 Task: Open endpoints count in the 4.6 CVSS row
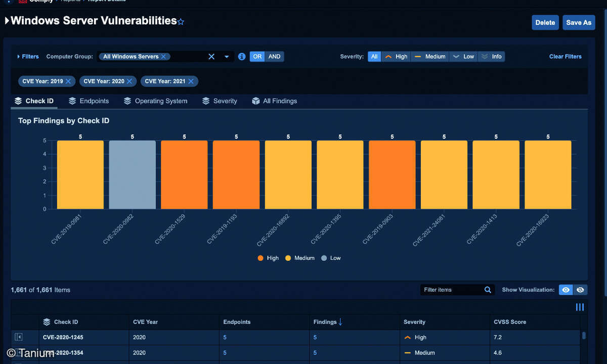(225, 353)
